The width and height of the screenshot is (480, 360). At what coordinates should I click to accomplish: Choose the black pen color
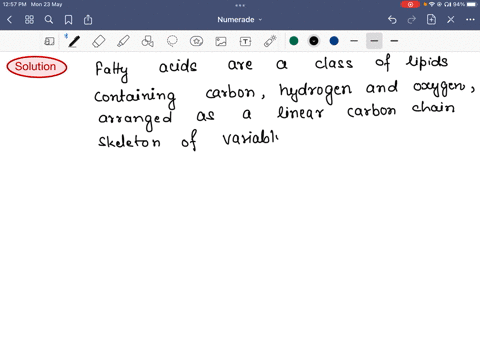(x=314, y=41)
